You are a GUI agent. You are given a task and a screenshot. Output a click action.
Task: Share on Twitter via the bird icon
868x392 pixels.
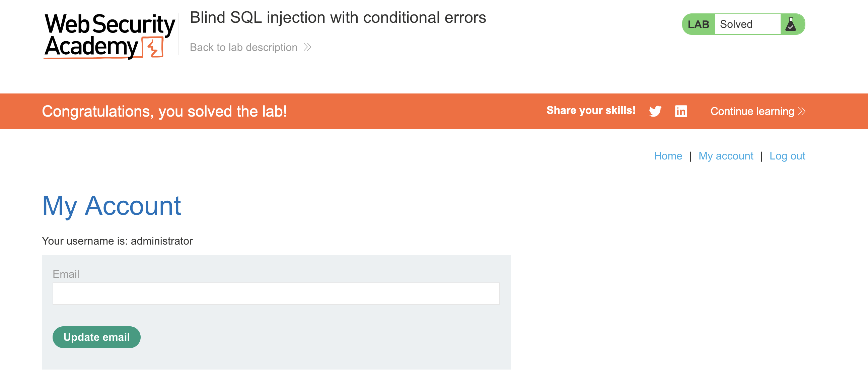click(655, 111)
